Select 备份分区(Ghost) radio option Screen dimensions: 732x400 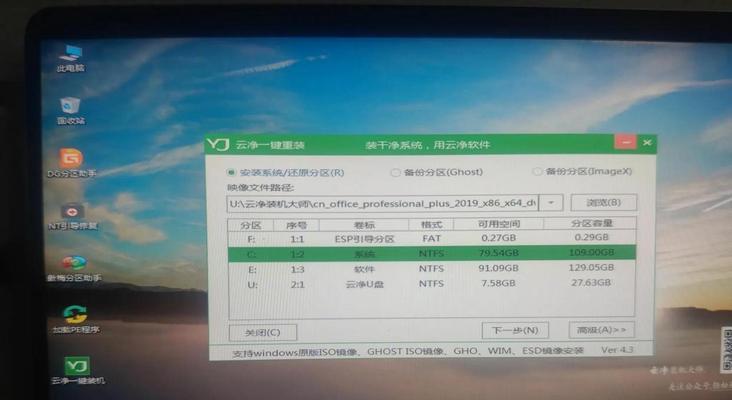tap(437, 172)
